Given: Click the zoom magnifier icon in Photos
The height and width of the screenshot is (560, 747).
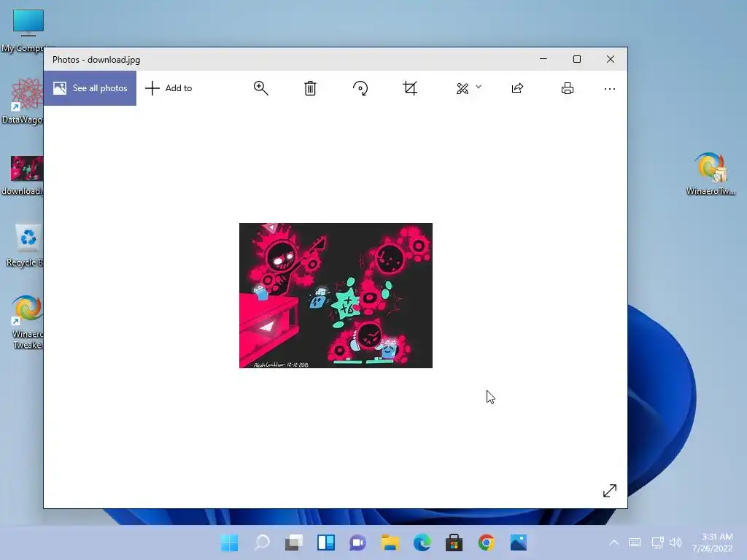Looking at the screenshot, I should click(260, 88).
